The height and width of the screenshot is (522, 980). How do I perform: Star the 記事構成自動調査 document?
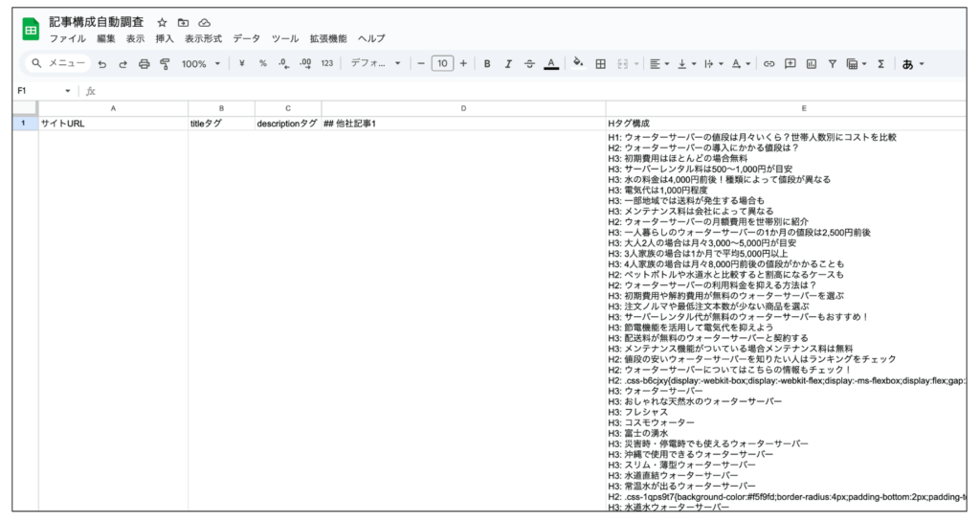(162, 22)
